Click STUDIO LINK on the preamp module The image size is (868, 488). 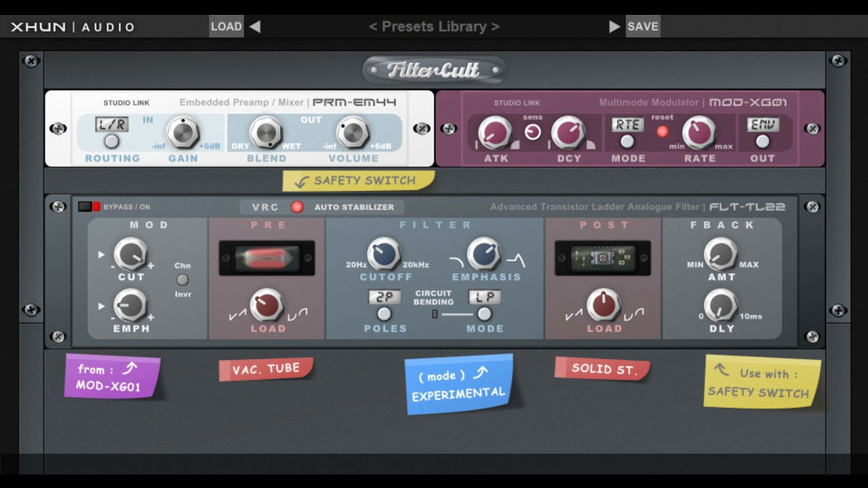pos(127,103)
